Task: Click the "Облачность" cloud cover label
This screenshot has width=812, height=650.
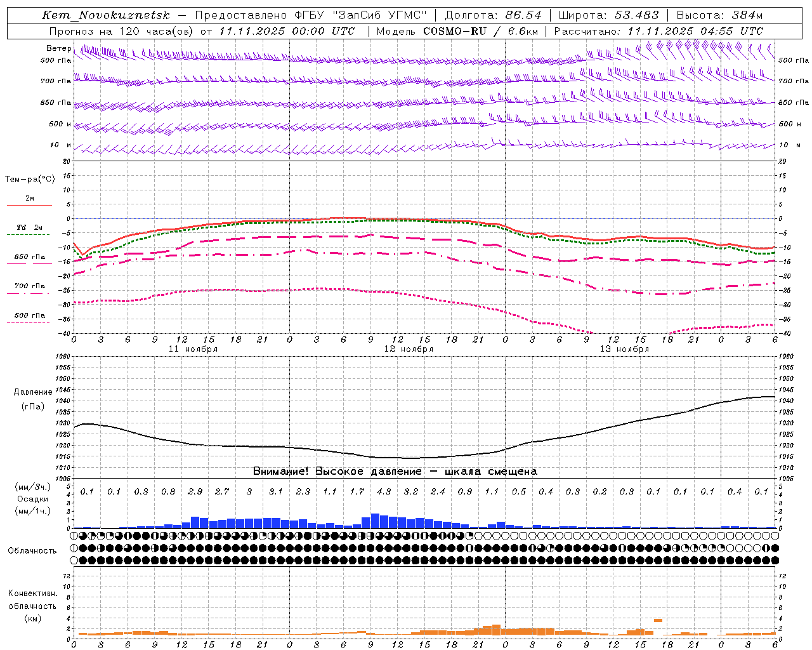Action: click(32, 551)
